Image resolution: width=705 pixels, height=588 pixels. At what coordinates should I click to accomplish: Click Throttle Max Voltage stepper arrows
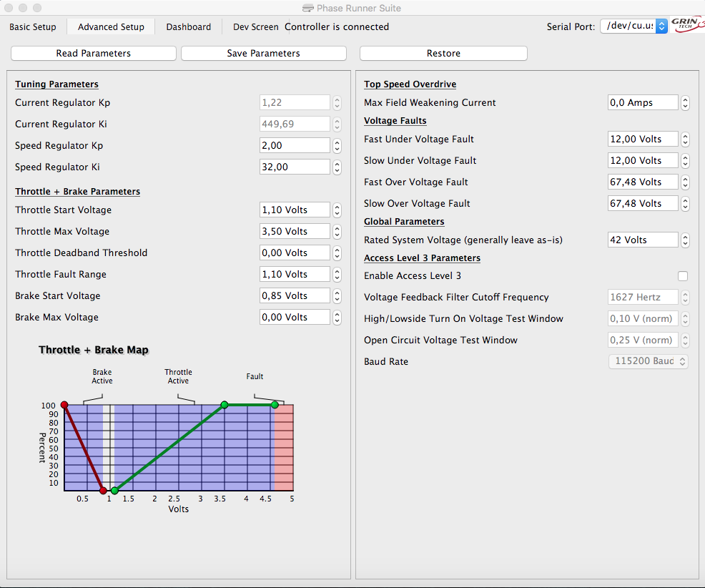click(x=337, y=232)
